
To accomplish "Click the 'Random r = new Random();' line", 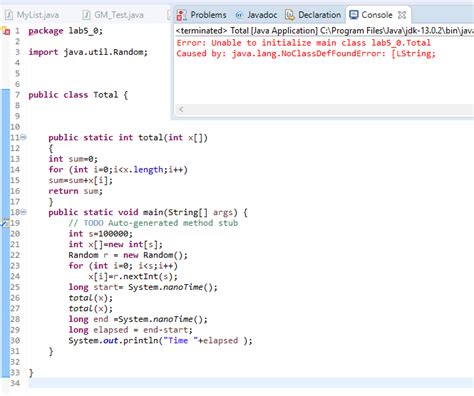I will coord(128,255).
